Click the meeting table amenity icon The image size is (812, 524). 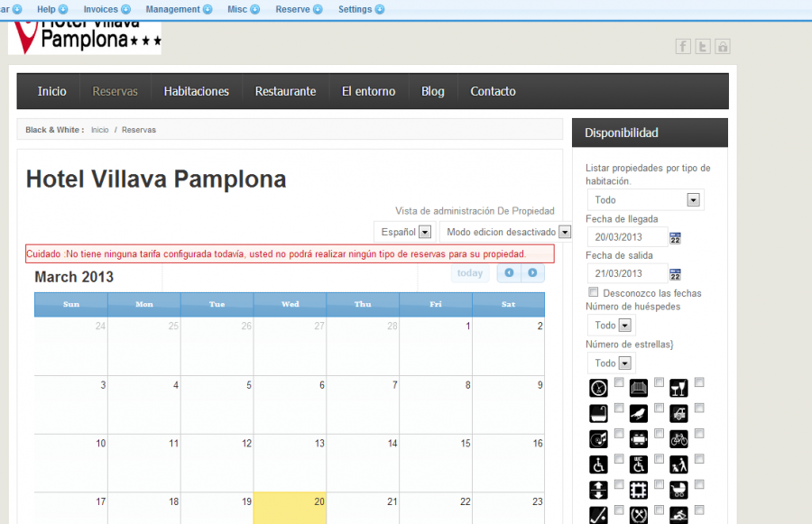tap(639, 439)
